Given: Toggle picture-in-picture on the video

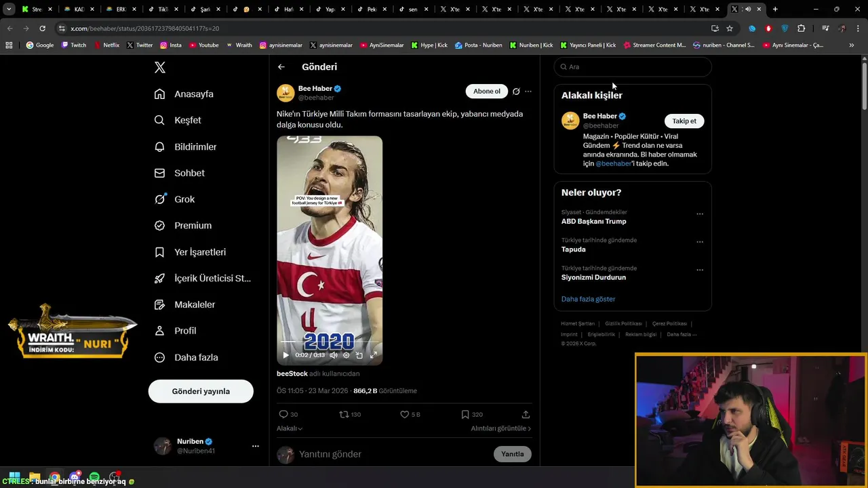Looking at the screenshot, I should coord(359,355).
